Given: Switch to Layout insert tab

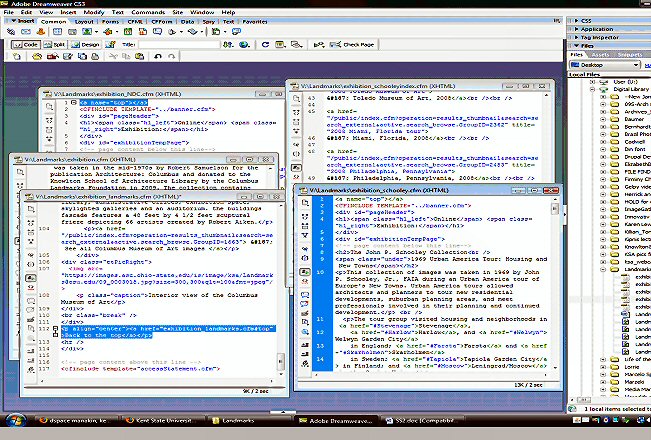Looking at the screenshot, I should pos(84,22).
